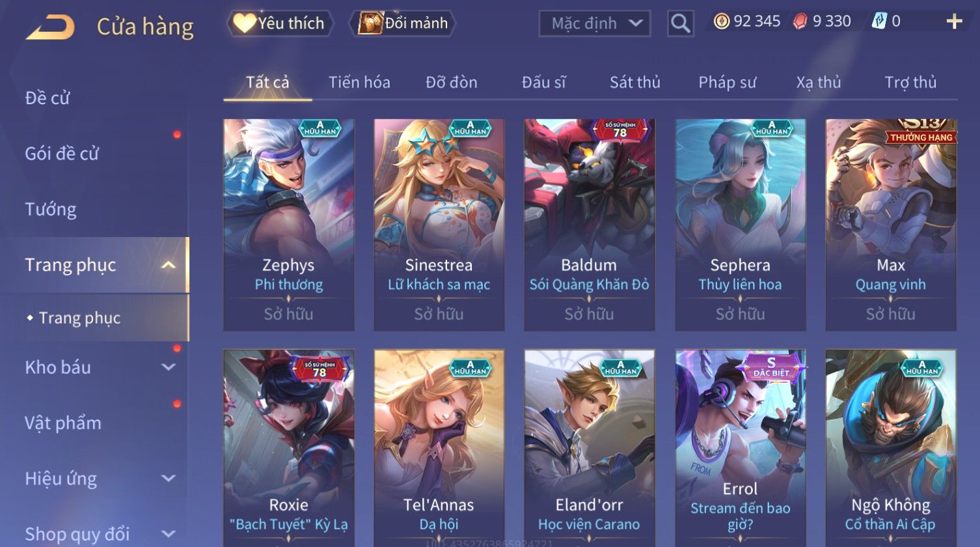Tap the plus icon to add currency
Viewport: 980px width, 547px height.
954,21
